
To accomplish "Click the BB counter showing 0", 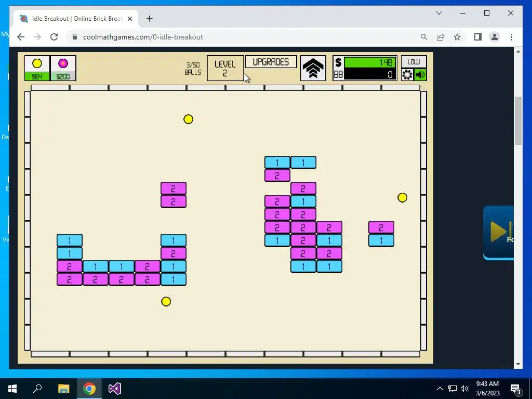I will [369, 74].
